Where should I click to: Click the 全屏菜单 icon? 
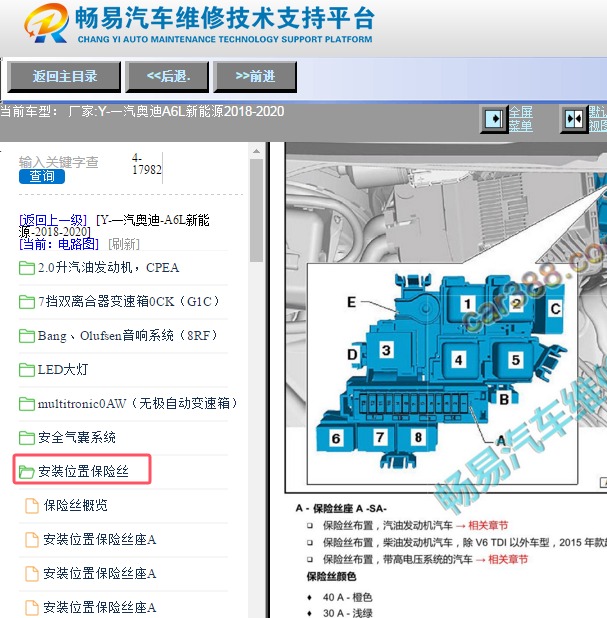click(x=494, y=119)
